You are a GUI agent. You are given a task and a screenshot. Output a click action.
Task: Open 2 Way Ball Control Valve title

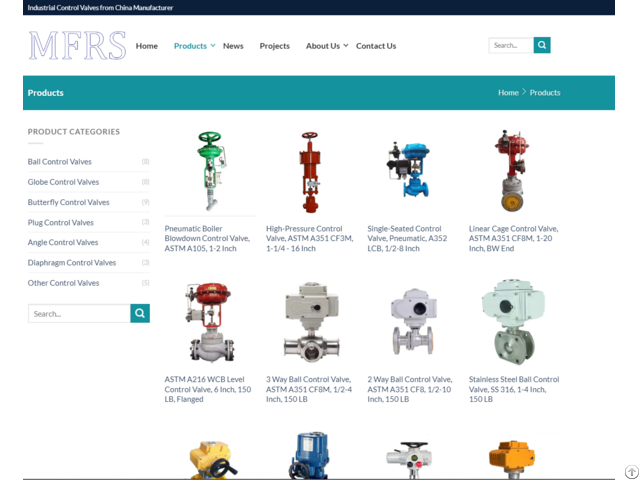[x=410, y=389]
